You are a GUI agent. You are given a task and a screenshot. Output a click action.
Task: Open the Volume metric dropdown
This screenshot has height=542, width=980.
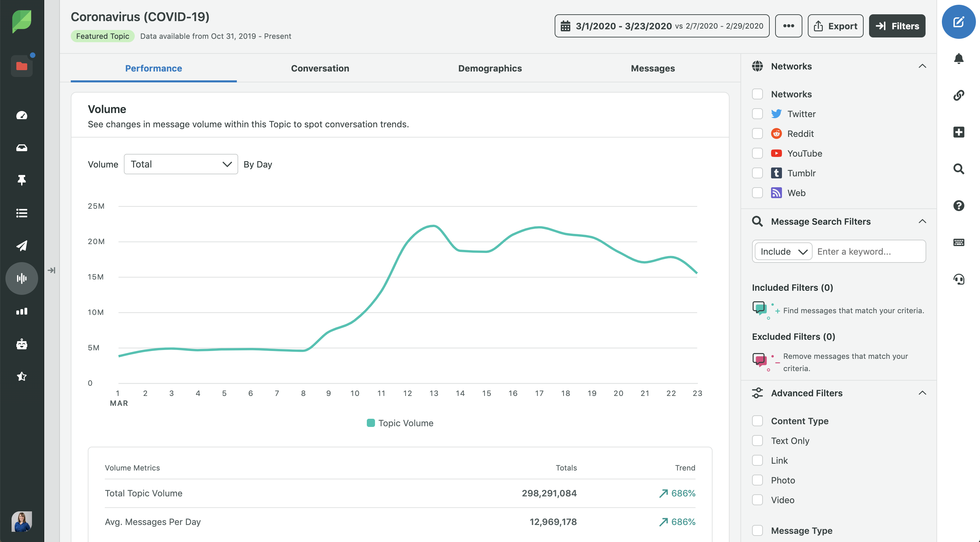(x=181, y=163)
